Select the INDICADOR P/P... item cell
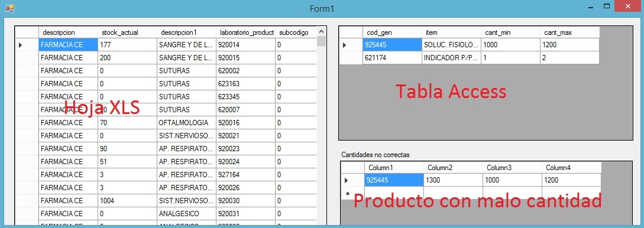The width and height of the screenshot is (644, 228). (x=451, y=58)
